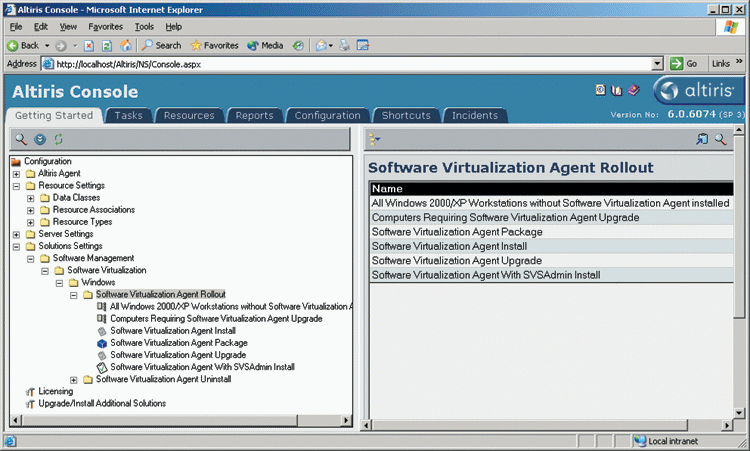750x451 pixels.
Task: Open the View menu
Action: 68,27
